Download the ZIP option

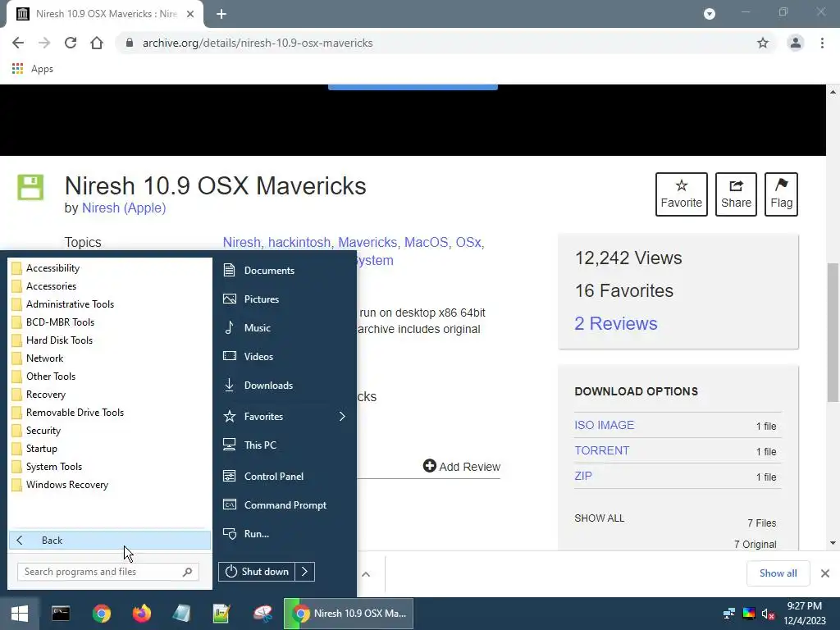click(583, 476)
